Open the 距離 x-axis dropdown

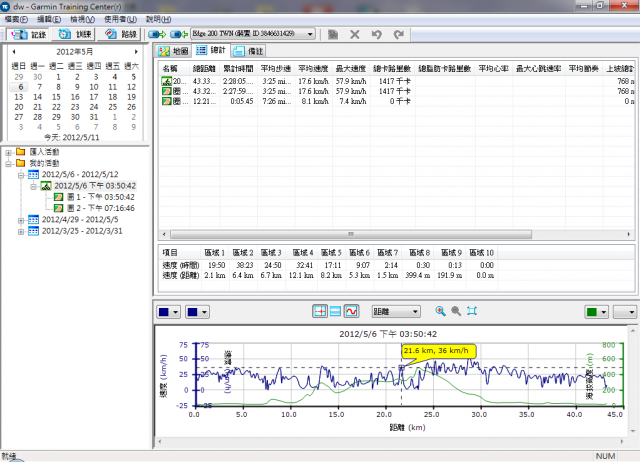396,311
